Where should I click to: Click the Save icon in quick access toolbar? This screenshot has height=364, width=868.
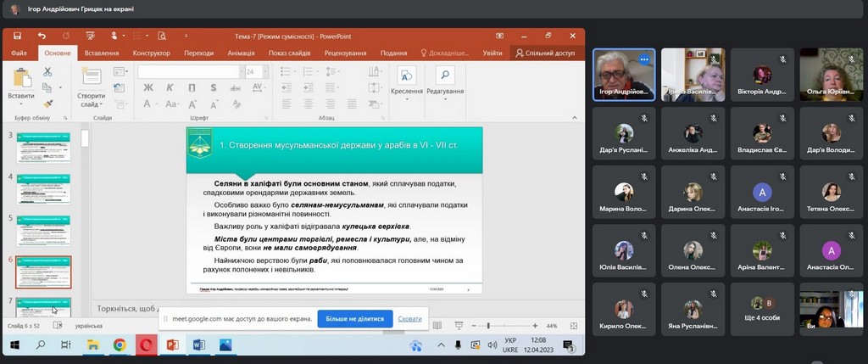tap(16, 36)
